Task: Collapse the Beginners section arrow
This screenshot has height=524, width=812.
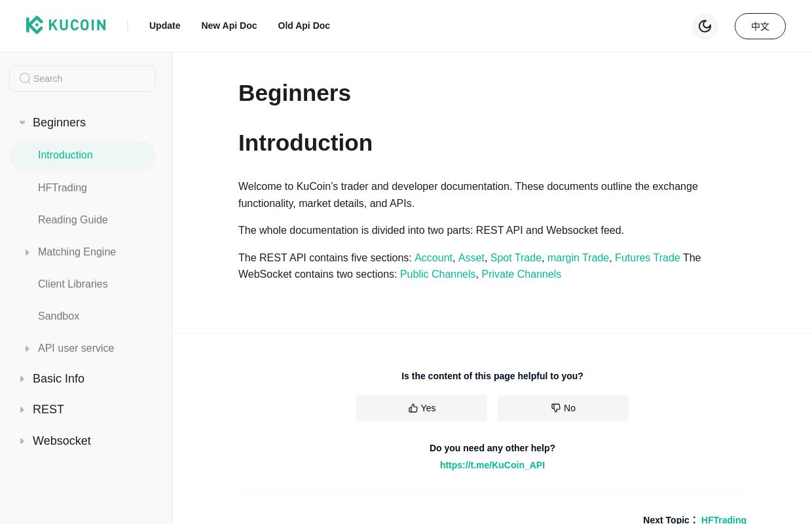Action: click(22, 122)
